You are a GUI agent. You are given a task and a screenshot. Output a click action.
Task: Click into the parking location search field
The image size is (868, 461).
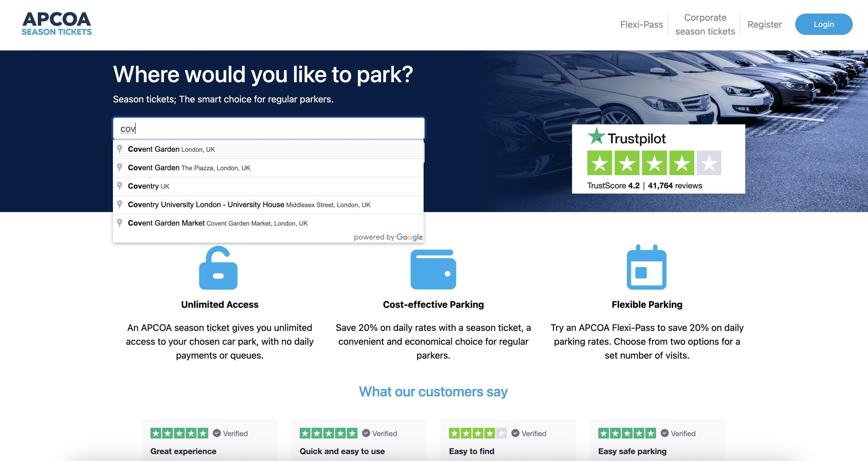click(x=268, y=129)
